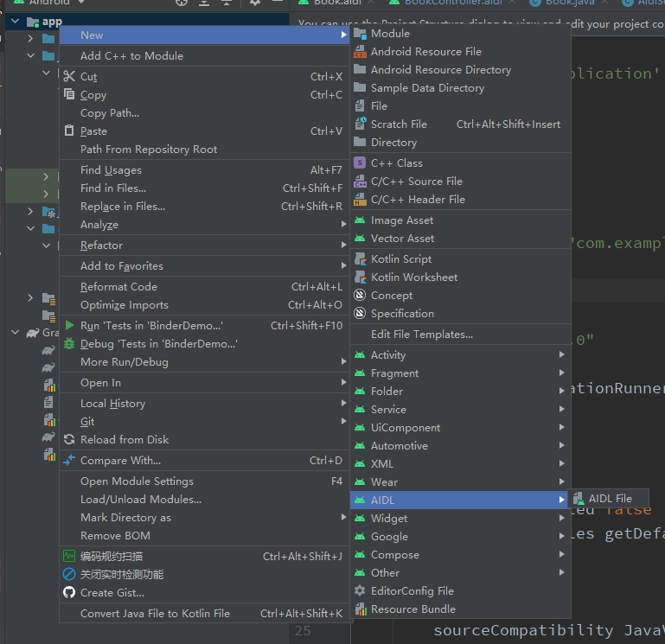Click the C/C++ Source File icon
Image resolution: width=665 pixels, height=644 pixels.
[360, 181]
